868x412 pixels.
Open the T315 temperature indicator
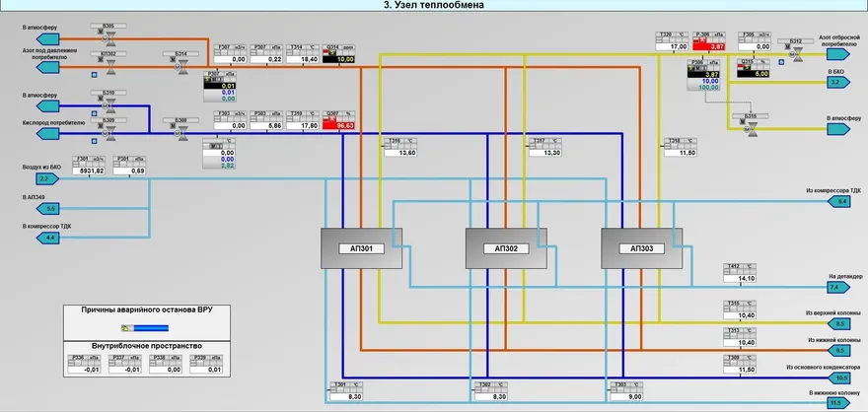740,310
